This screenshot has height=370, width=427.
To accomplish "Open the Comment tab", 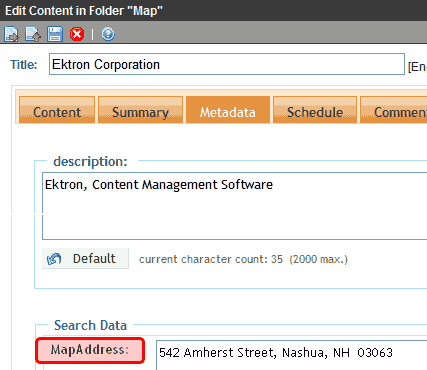I will [394, 110].
